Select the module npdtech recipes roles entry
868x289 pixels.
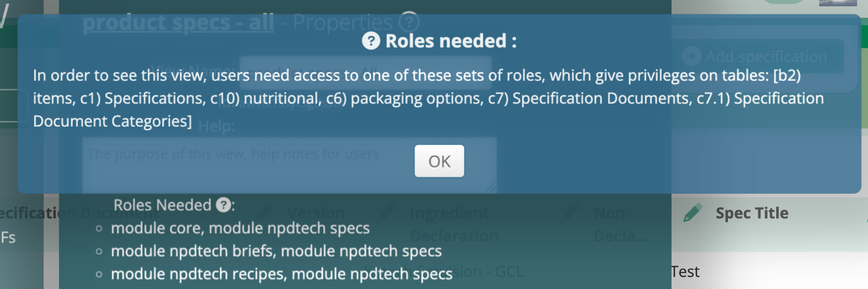[x=281, y=274]
